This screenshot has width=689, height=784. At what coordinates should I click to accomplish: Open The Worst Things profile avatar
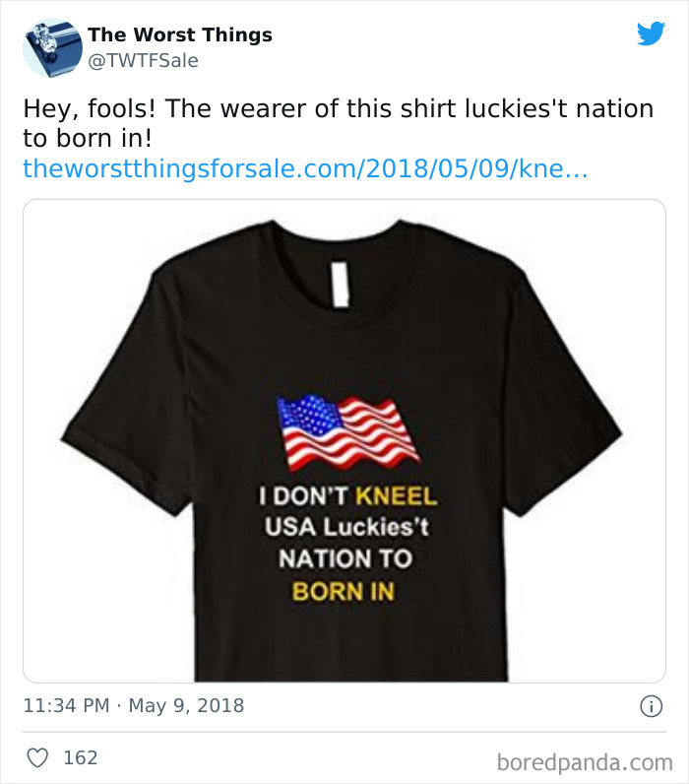52,47
